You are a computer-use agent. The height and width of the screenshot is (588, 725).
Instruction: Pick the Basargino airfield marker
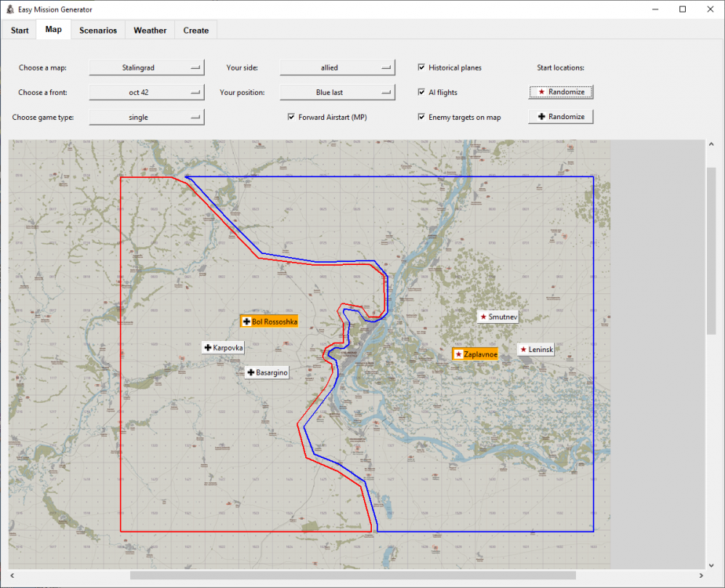pyautogui.click(x=267, y=372)
